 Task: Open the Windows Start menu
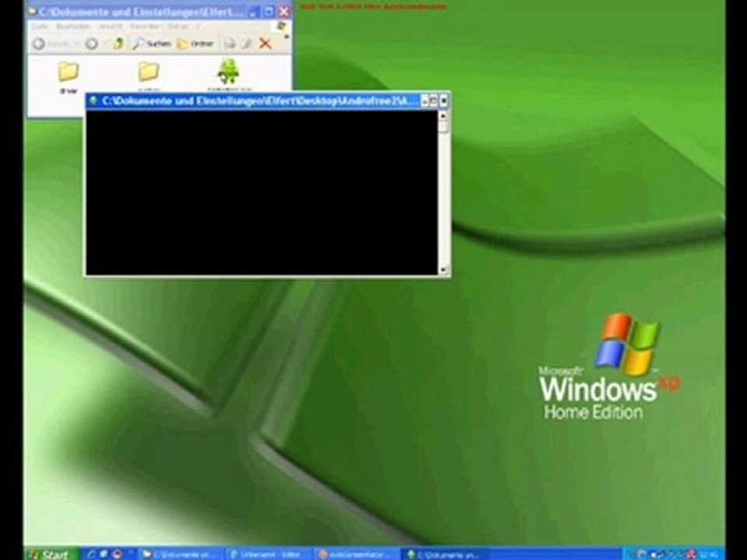point(50,554)
